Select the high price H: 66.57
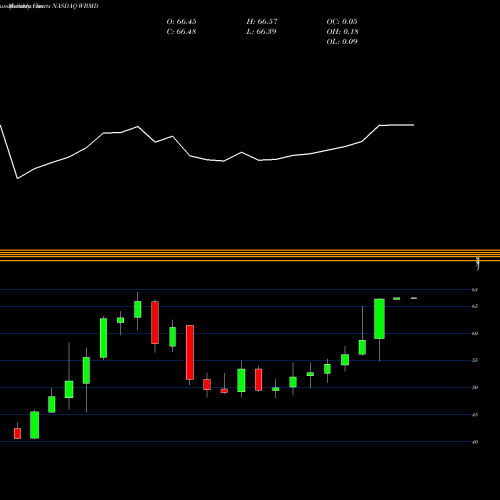Image resolution: width=500 pixels, height=500 pixels. click(x=262, y=22)
